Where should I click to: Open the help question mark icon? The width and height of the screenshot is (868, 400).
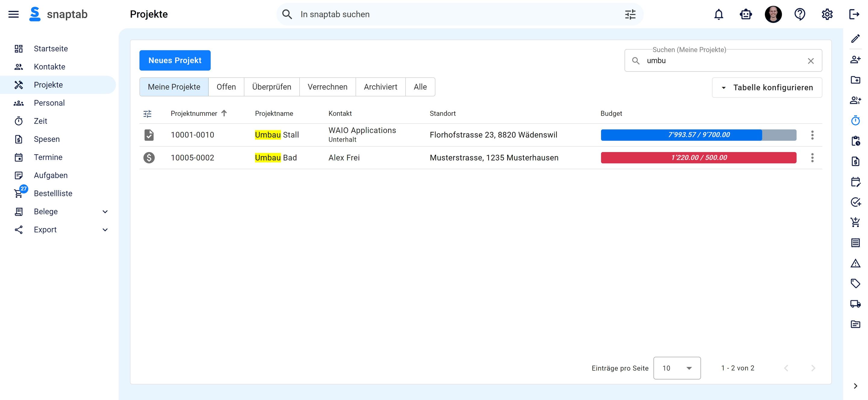tap(800, 14)
